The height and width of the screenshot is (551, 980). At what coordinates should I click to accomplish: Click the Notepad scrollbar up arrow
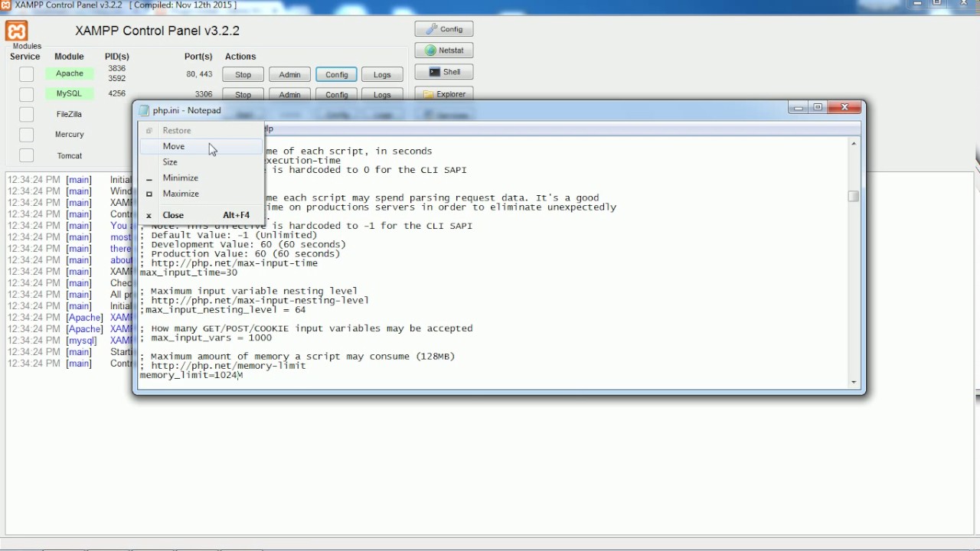click(854, 143)
